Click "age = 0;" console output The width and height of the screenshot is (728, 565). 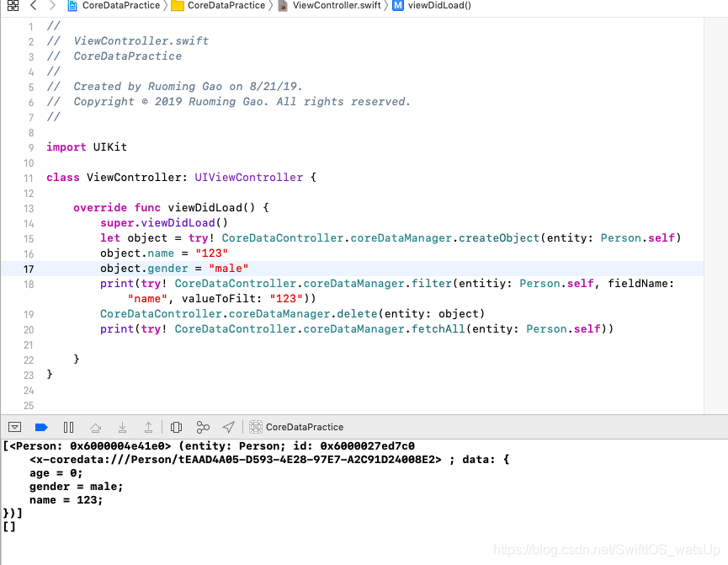point(56,473)
